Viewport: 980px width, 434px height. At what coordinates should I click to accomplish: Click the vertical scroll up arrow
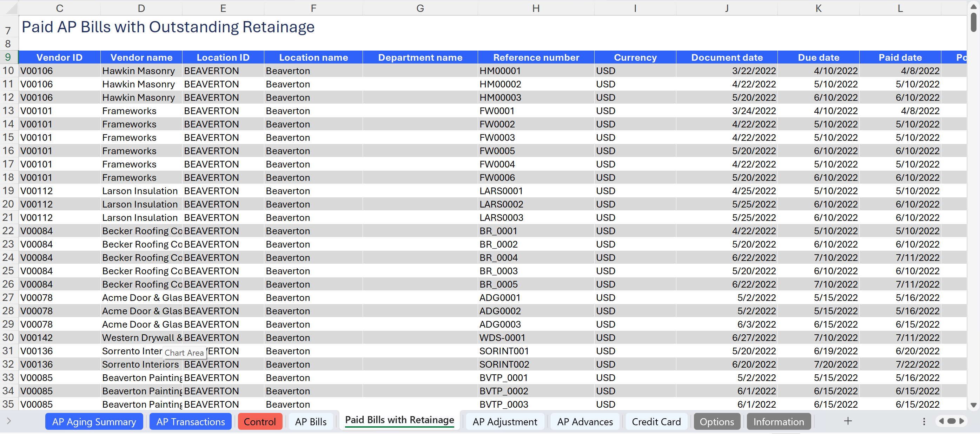974,7
